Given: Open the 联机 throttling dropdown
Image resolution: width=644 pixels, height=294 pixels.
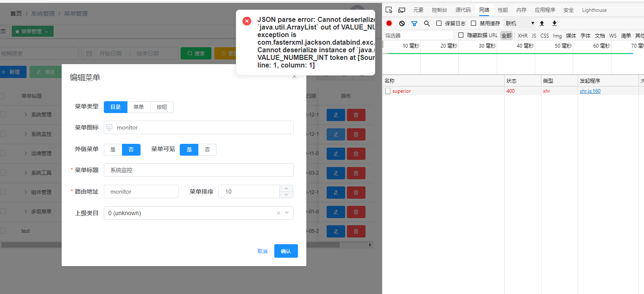Looking at the screenshot, I should pyautogui.click(x=520, y=23).
